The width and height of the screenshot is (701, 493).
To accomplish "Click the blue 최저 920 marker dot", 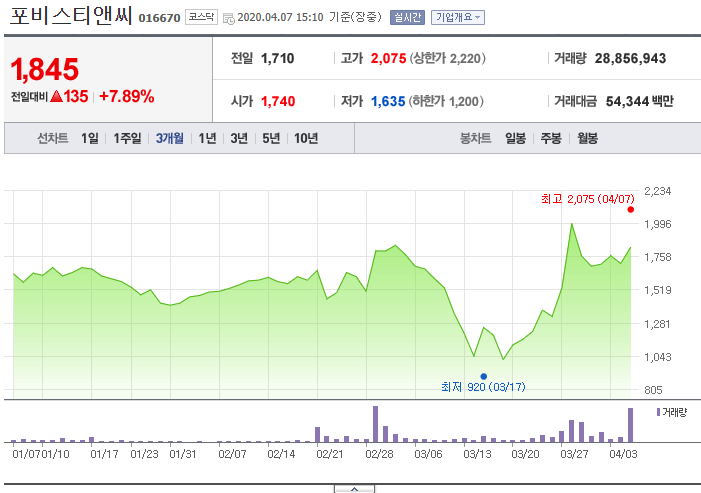I will point(484,376).
